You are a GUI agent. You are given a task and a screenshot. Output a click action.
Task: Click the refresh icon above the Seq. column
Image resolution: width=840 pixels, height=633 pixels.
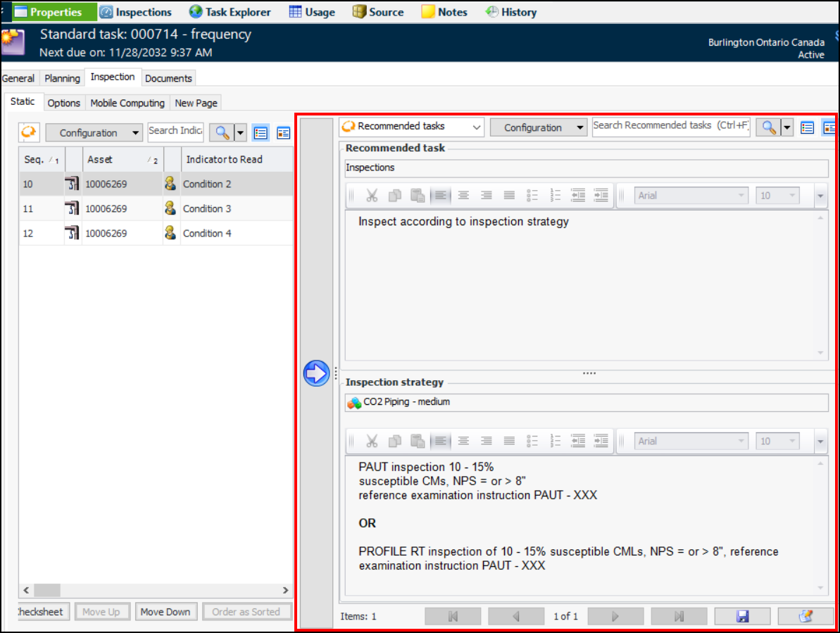[30, 132]
